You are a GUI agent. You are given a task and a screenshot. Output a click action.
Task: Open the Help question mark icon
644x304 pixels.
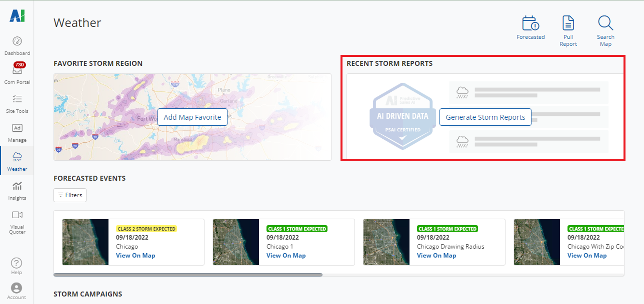pos(16,263)
